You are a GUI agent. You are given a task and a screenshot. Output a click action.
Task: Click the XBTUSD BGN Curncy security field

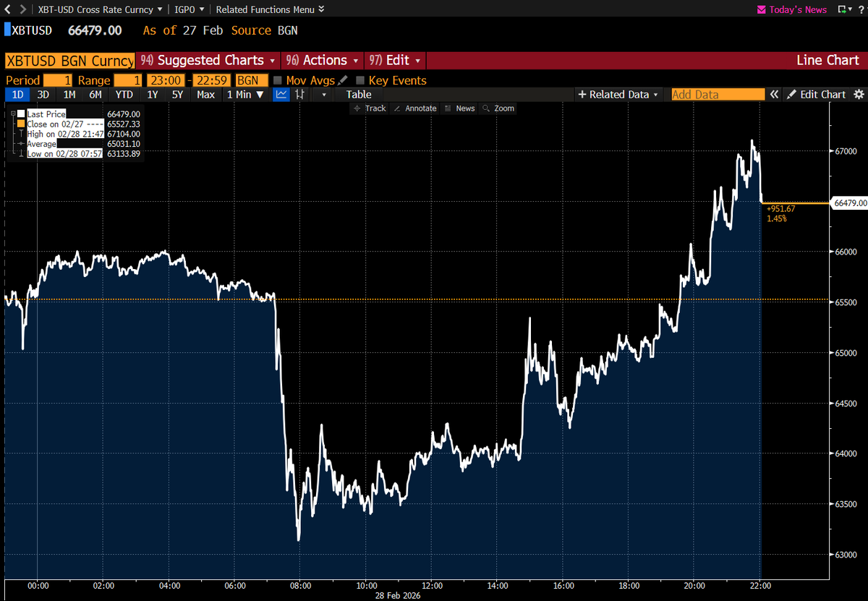(x=69, y=61)
